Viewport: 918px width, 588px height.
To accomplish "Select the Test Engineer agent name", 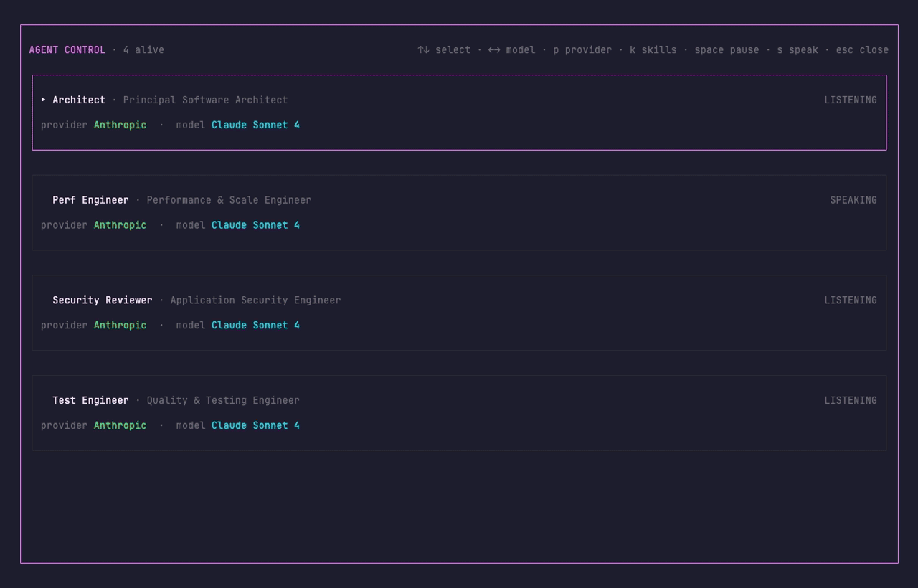I will coord(90,400).
